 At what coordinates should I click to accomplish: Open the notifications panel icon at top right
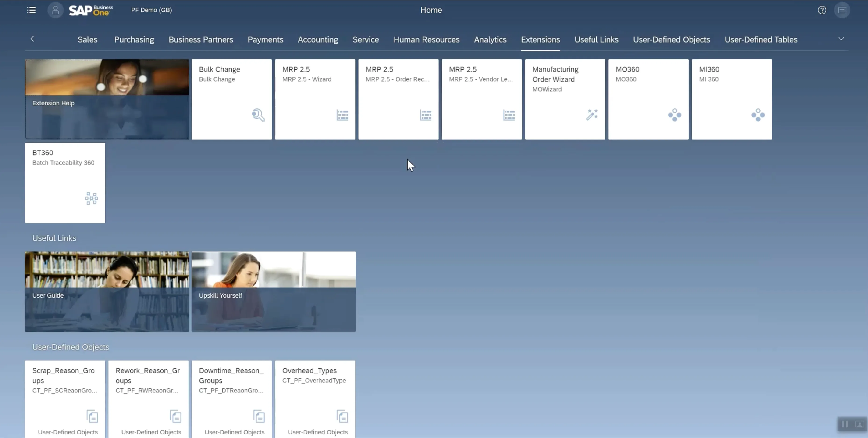click(842, 10)
